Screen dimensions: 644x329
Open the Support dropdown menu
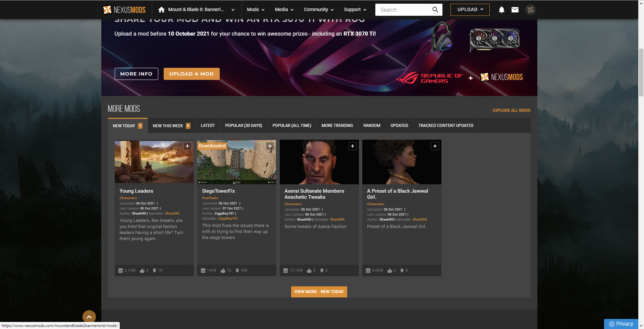pyautogui.click(x=355, y=9)
